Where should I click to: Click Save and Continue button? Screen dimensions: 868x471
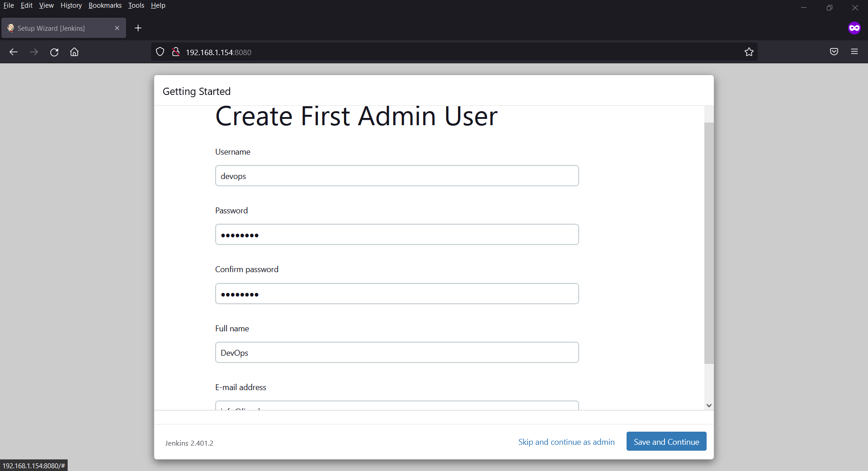pos(666,442)
